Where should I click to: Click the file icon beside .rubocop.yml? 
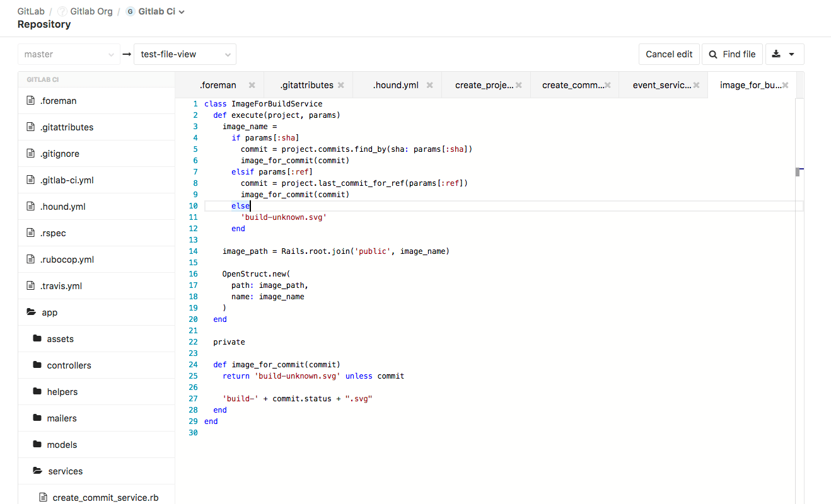(x=31, y=259)
